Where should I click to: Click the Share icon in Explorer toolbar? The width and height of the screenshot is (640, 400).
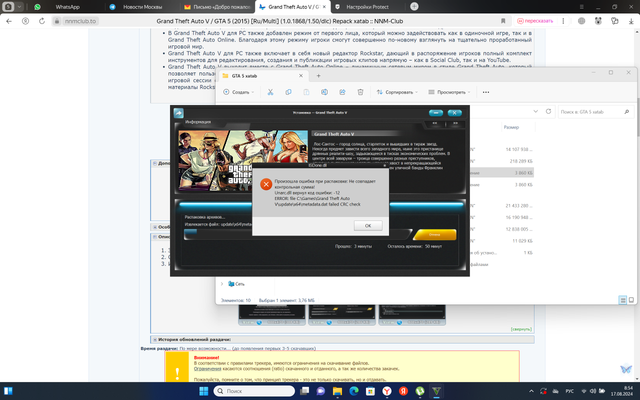coord(342,92)
